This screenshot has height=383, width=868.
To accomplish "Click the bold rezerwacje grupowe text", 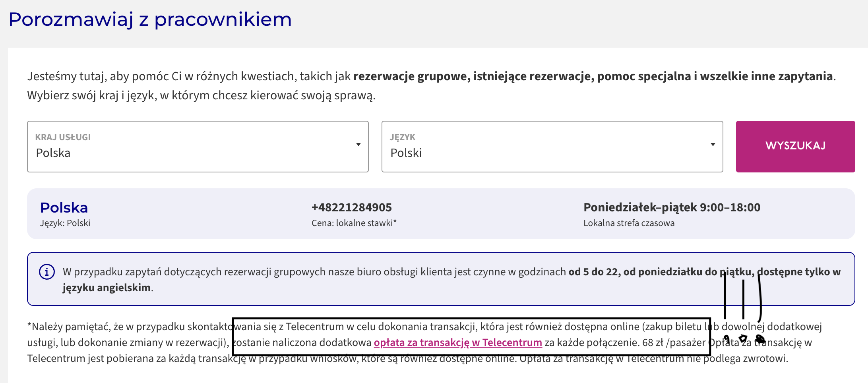I will (412, 76).
